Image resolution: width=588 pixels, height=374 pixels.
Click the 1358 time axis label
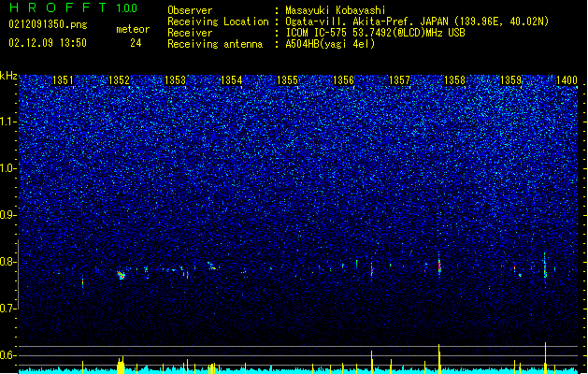coord(454,80)
